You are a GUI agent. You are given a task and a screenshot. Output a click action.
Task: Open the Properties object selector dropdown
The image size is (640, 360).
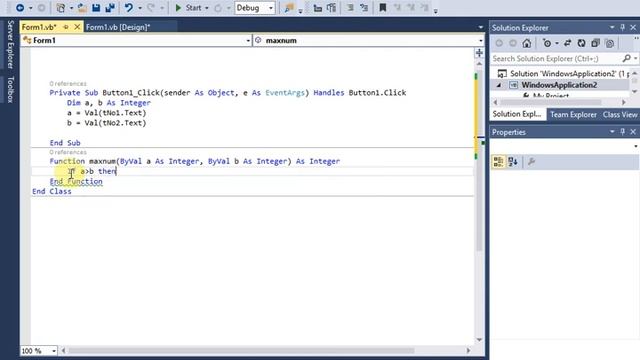pyautogui.click(x=636, y=146)
